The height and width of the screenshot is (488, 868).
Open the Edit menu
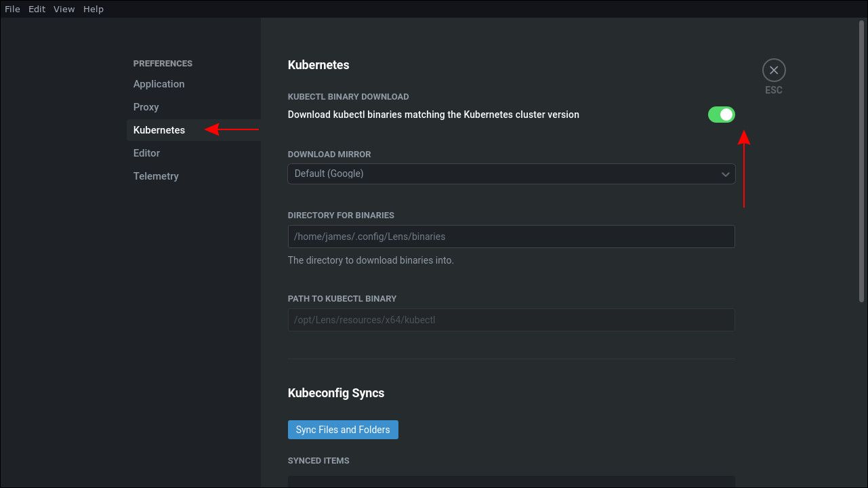pyautogui.click(x=37, y=9)
